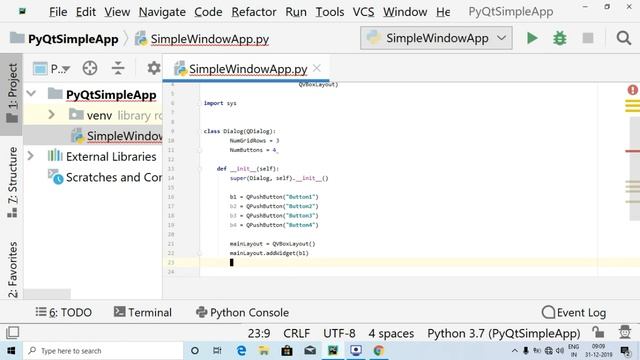Open Task View on the taskbar

point(217,351)
